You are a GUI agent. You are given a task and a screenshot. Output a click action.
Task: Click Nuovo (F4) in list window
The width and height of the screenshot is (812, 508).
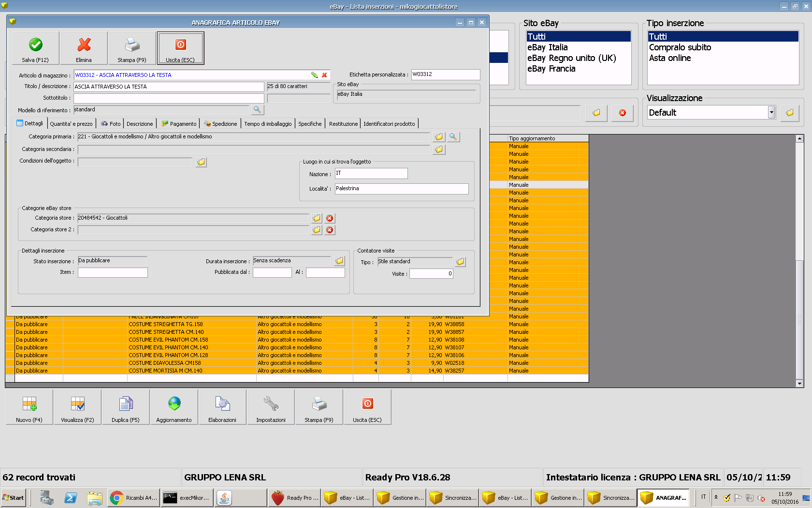29,407
